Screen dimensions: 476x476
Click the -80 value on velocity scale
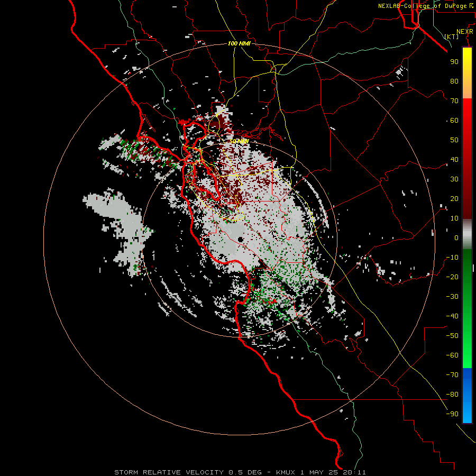point(452,395)
